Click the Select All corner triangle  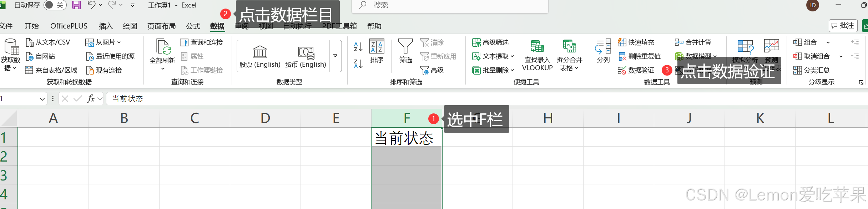pos(9,119)
